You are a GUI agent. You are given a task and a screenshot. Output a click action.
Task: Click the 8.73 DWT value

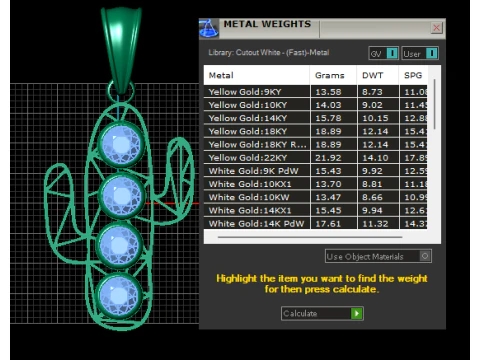click(372, 92)
